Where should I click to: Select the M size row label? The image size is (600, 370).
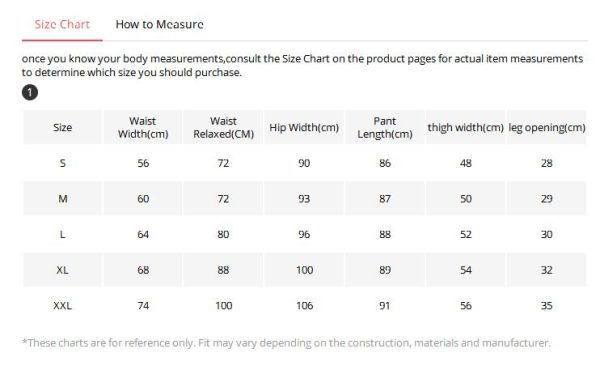[63, 199]
